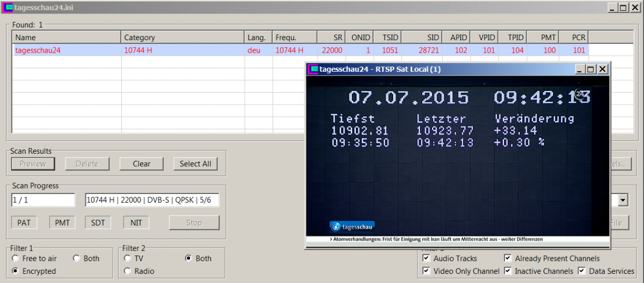Click the 10744 H transponder info field
The height and width of the screenshot is (283, 644).
click(152, 200)
